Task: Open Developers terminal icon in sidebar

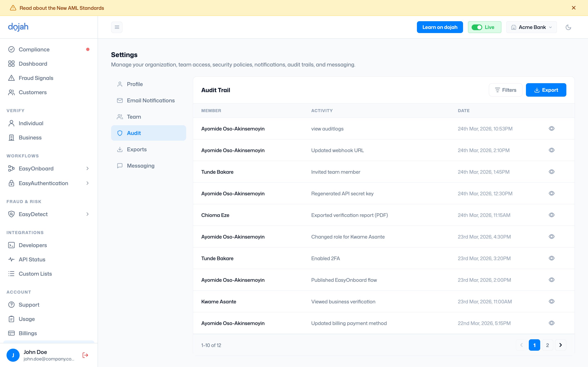Action: click(x=11, y=245)
